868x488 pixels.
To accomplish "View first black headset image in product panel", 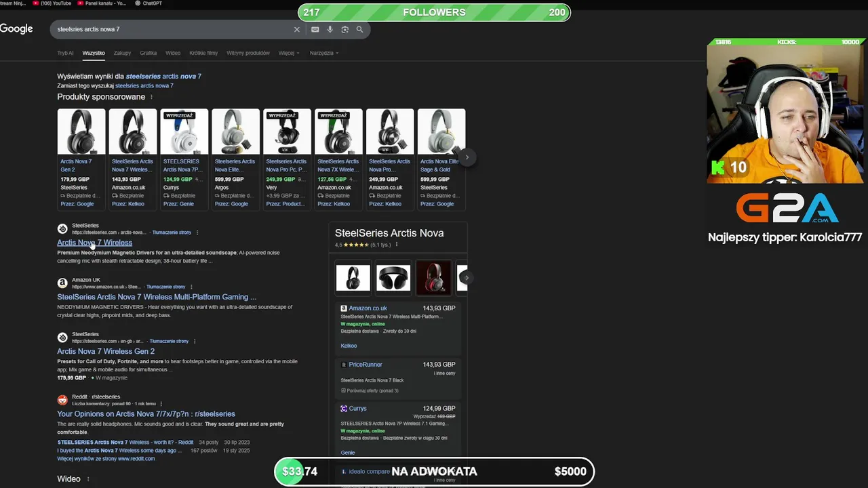I will (353, 277).
